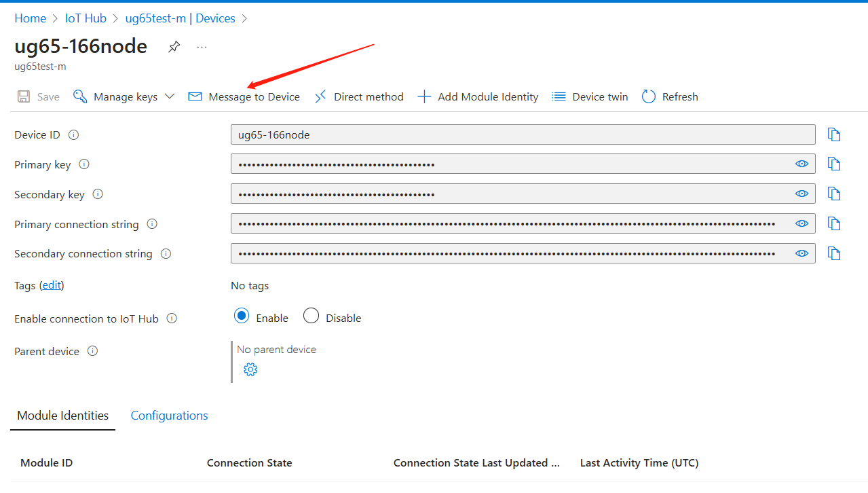Expand breadcrumb chevron after Devices
868x493 pixels.
245,18
